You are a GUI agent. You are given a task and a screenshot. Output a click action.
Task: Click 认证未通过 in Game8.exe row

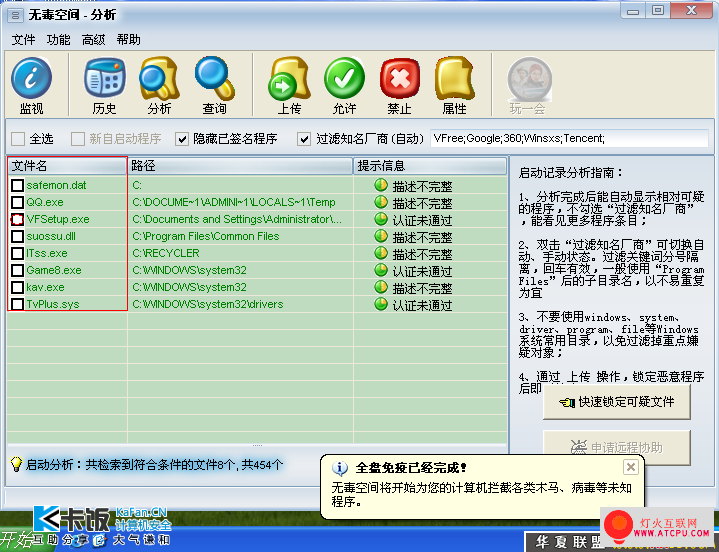click(422, 271)
